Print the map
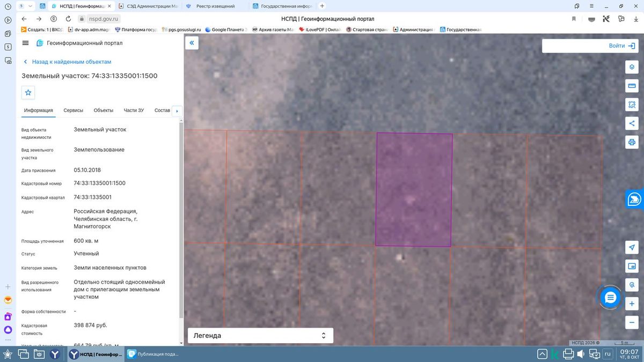This screenshot has height=362, width=644. (632, 142)
